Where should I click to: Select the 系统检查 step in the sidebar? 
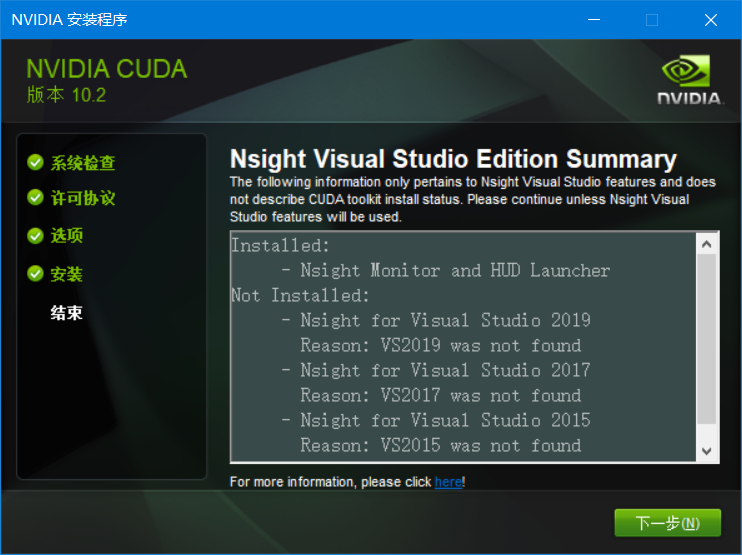[x=82, y=163]
